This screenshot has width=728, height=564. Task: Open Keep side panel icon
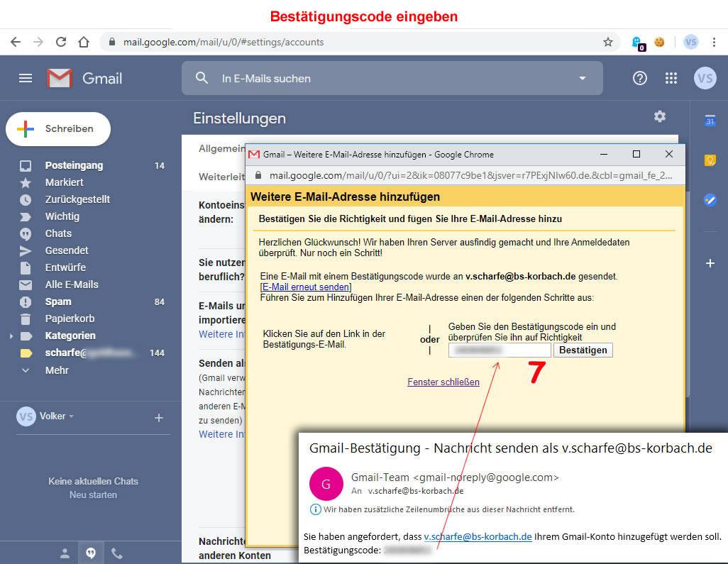coord(710,160)
